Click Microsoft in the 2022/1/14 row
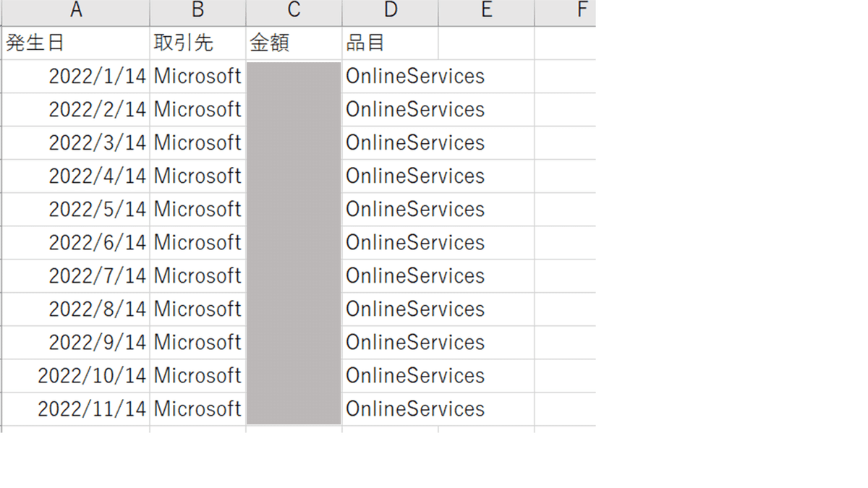 (197, 77)
